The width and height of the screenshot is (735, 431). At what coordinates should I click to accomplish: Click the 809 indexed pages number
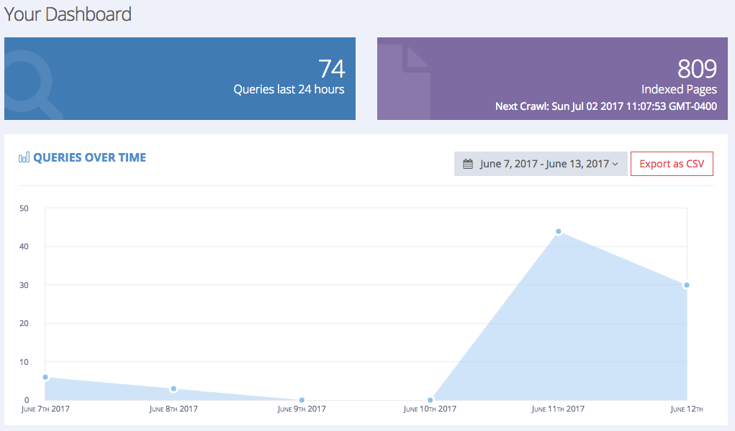tap(697, 68)
